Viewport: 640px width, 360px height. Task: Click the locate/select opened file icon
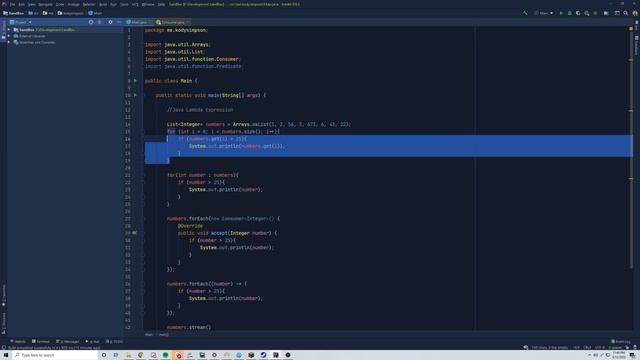click(91, 22)
